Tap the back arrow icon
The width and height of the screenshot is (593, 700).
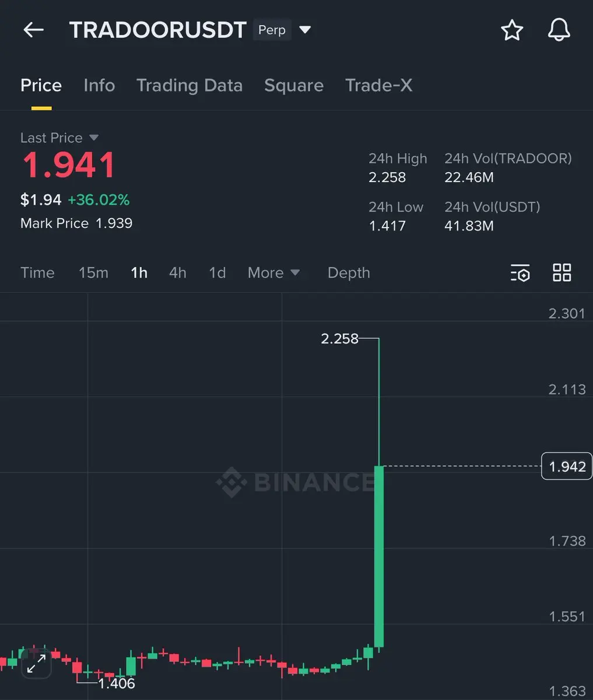(x=33, y=30)
